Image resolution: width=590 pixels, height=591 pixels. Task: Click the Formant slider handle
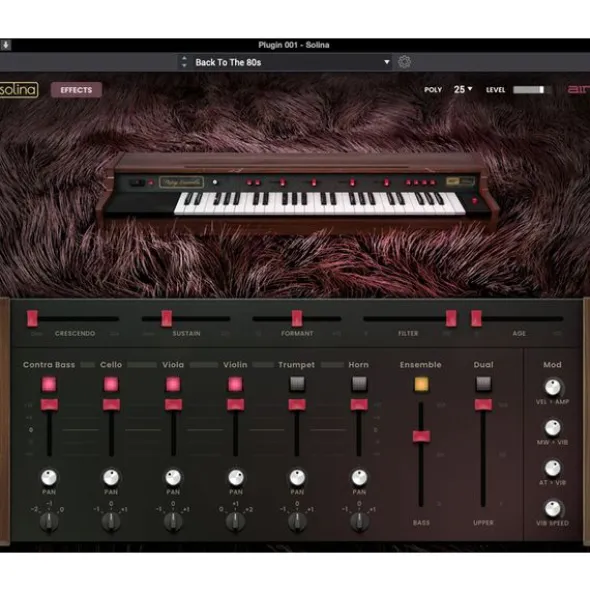coord(297,318)
